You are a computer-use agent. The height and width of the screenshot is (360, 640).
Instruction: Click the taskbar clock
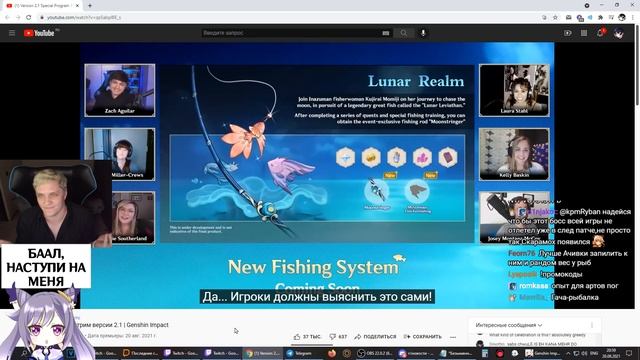pyautogui.click(x=611, y=353)
